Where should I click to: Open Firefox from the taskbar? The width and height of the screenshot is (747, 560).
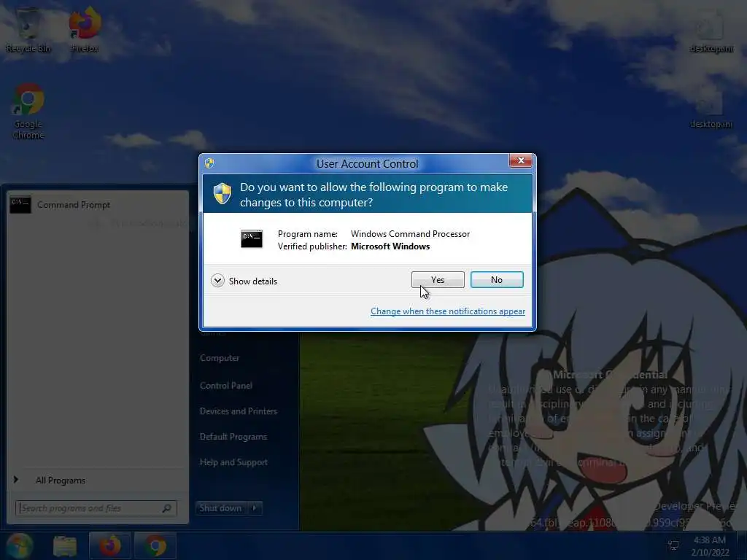click(110, 545)
